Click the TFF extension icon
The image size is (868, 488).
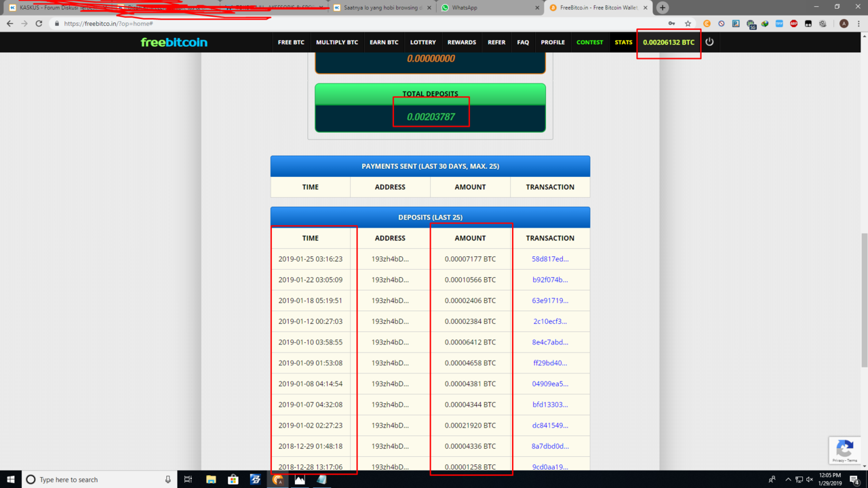[x=779, y=23]
